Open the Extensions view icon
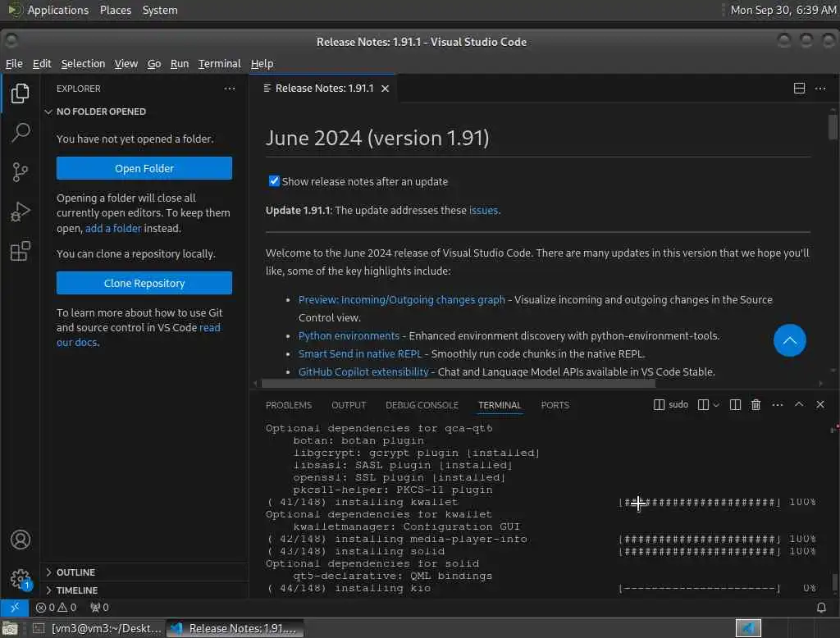 click(x=20, y=251)
